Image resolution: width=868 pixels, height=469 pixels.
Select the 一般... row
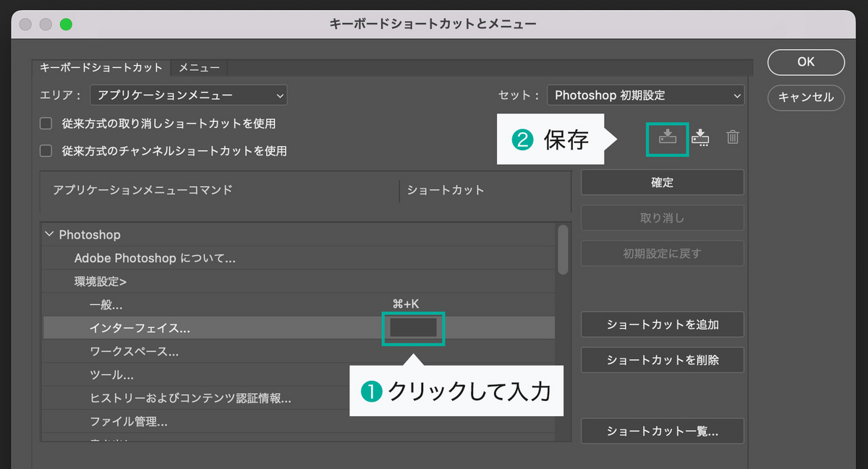coord(299,304)
